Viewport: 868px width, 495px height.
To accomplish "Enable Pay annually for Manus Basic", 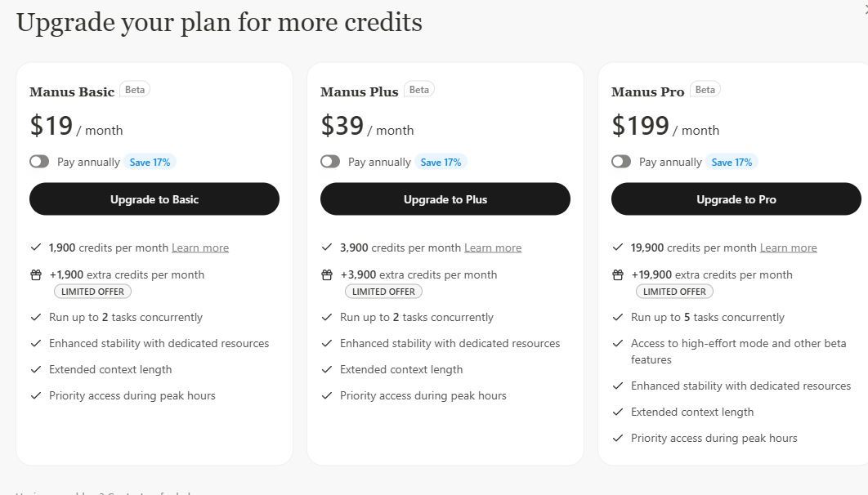I will pos(39,162).
